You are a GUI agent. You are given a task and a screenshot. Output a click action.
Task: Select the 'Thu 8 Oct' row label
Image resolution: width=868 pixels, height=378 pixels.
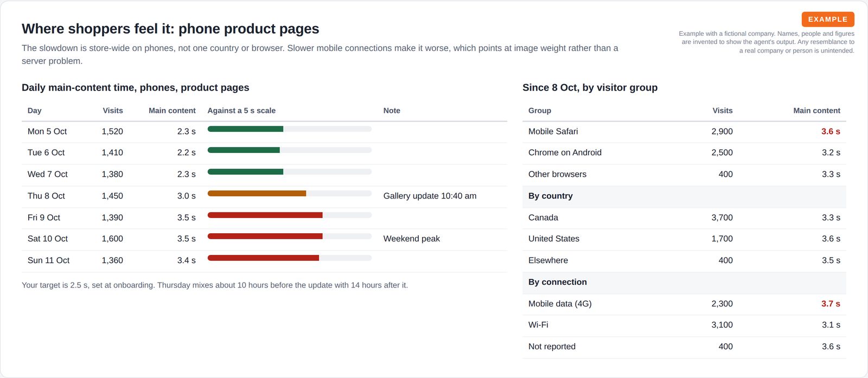(46, 196)
